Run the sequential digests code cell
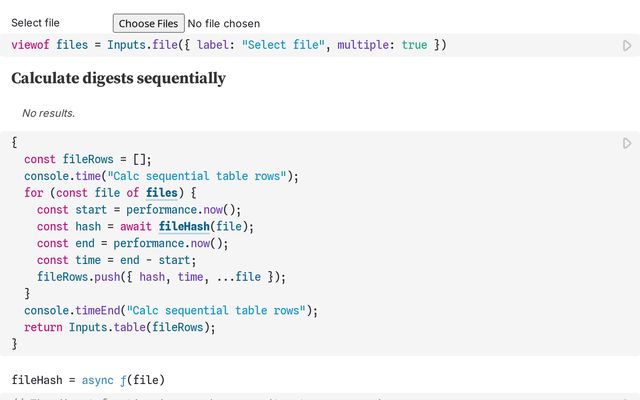The width and height of the screenshot is (640, 400). (627, 143)
